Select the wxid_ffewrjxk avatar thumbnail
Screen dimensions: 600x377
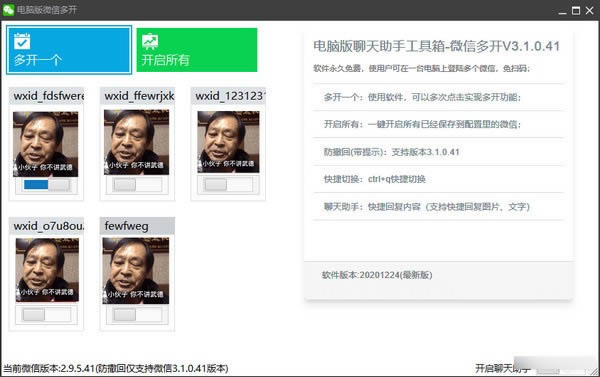pos(137,142)
